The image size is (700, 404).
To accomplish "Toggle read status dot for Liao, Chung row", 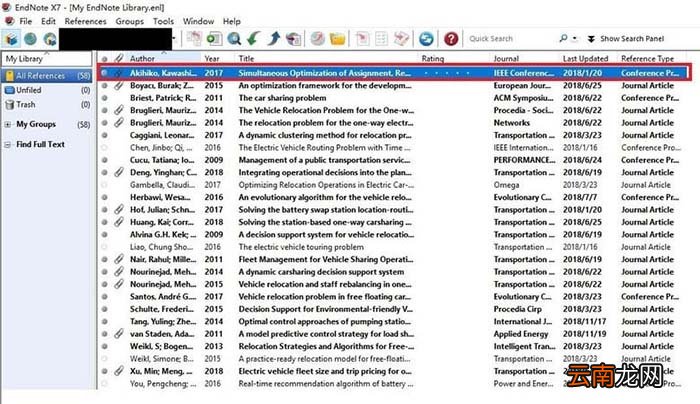I will [104, 247].
